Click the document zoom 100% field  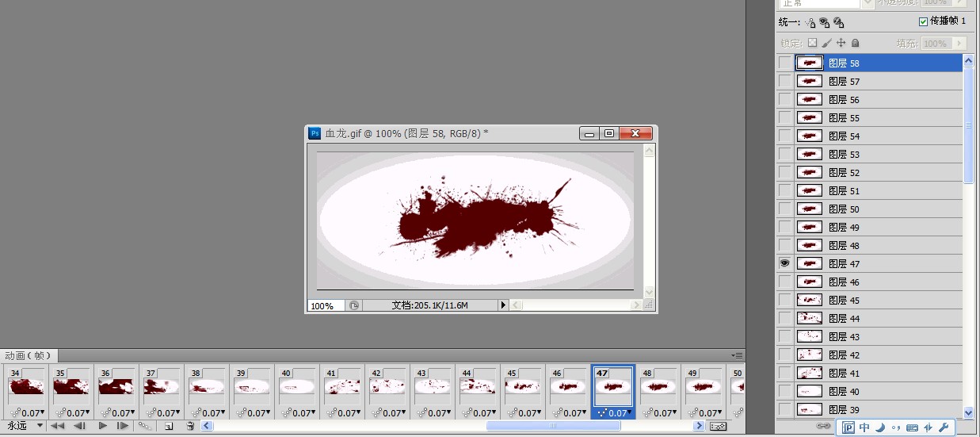tap(326, 305)
